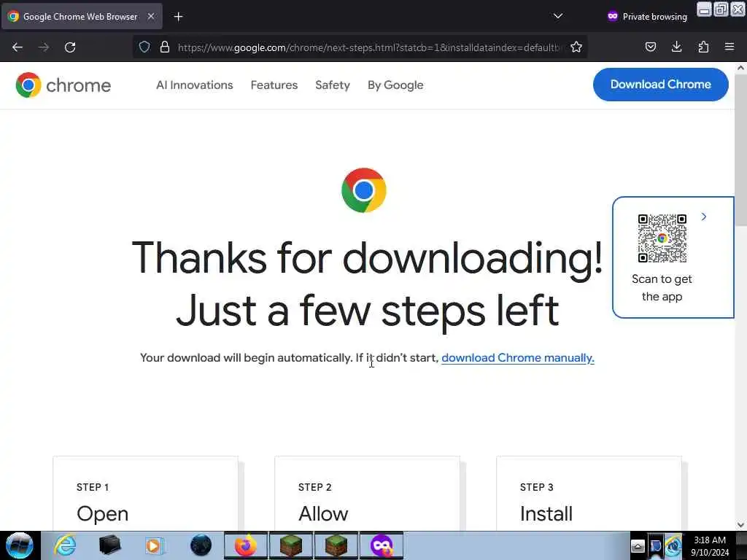Click the blue swirl tray icon beside the clock

pyautogui.click(x=673, y=546)
